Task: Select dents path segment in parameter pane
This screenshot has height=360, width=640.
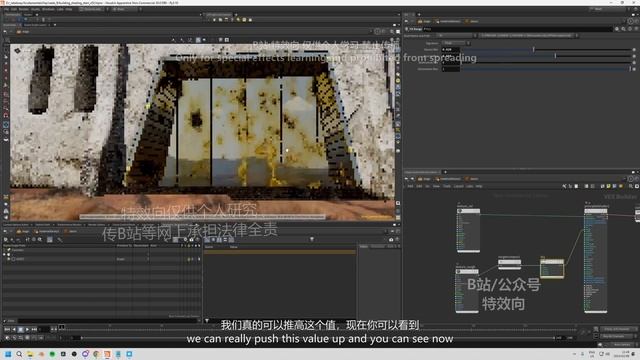Action: (x=471, y=21)
